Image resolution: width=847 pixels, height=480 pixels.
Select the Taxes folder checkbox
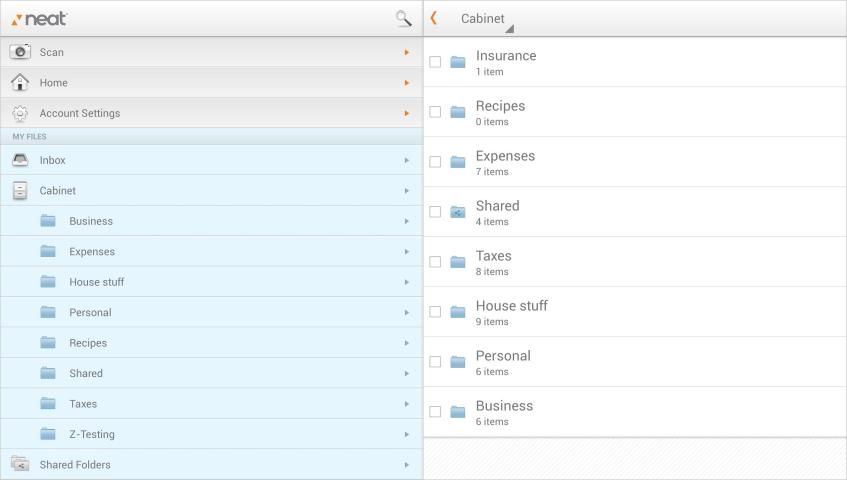point(435,262)
